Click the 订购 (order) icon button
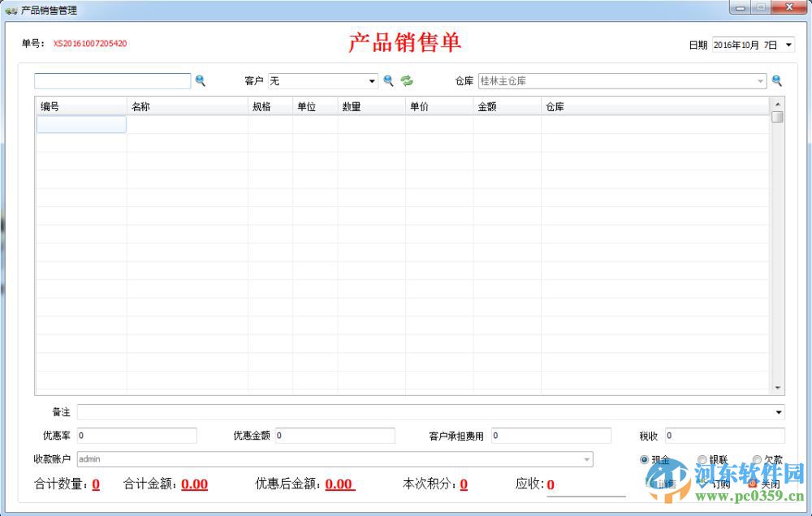The height and width of the screenshot is (516, 812). click(717, 482)
